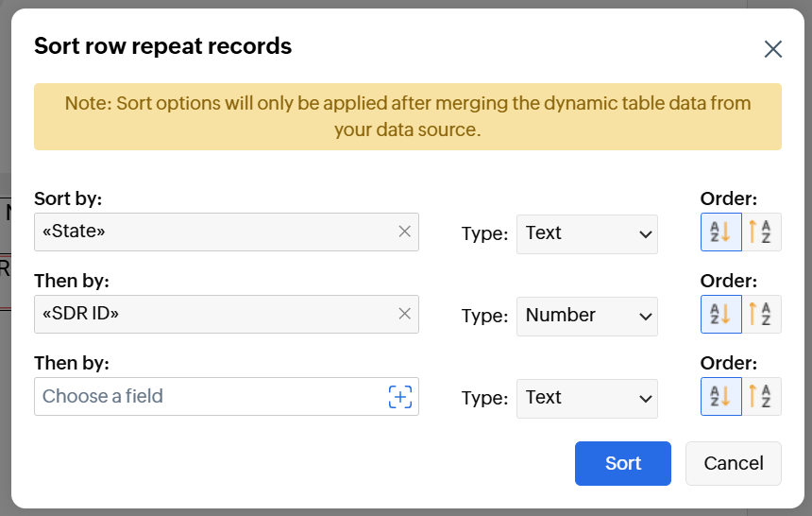Select up-arrow A-Z order for «State» row

coord(761,232)
